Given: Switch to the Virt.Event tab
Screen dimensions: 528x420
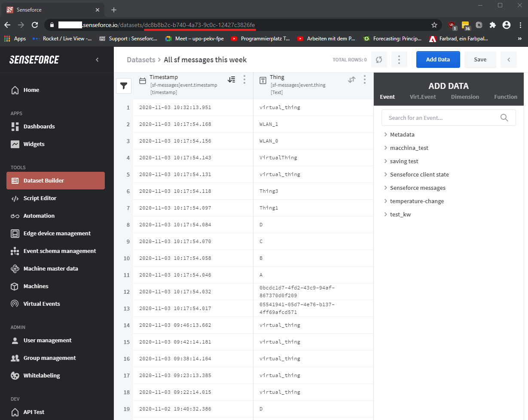Looking at the screenshot, I should click(x=423, y=97).
